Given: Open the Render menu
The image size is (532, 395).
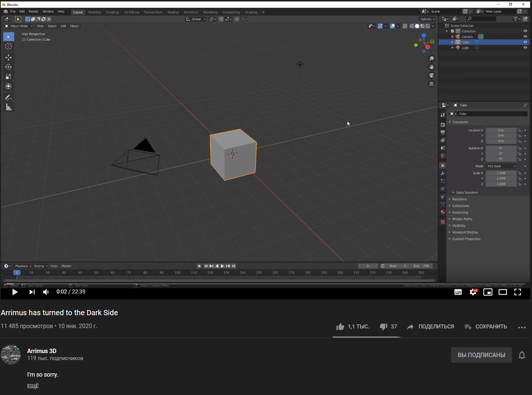Looking at the screenshot, I should (33, 11).
